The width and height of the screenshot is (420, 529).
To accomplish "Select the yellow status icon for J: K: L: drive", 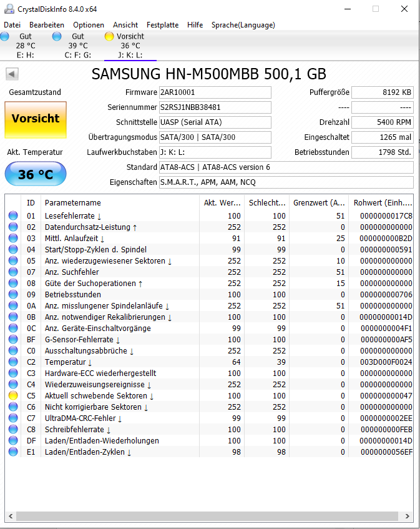I will [x=109, y=36].
